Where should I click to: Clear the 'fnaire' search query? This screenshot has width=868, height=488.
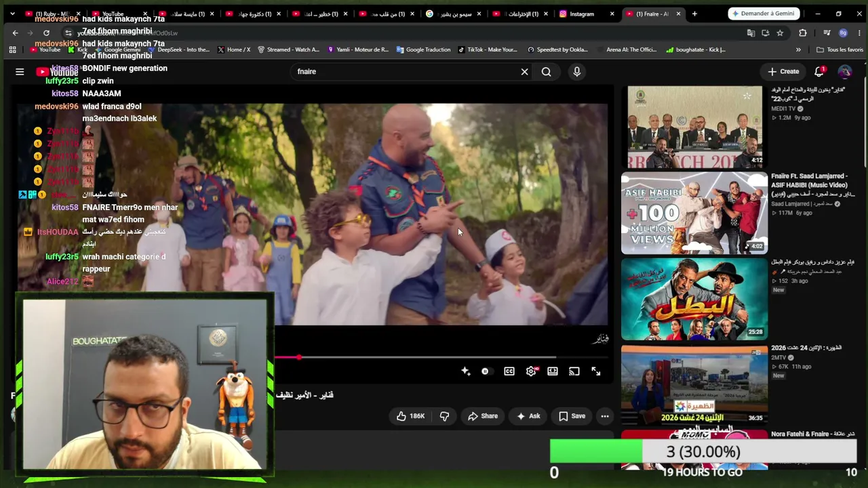pyautogui.click(x=524, y=71)
